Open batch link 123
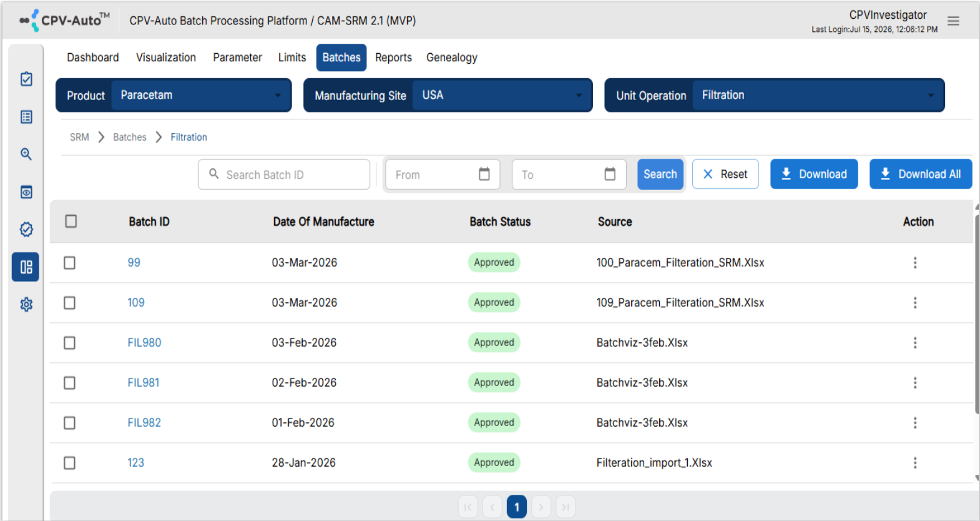The height and width of the screenshot is (521, 980). click(135, 462)
